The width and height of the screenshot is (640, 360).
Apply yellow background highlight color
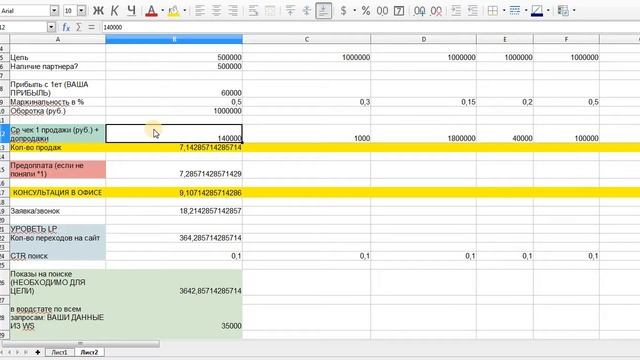tap(173, 11)
